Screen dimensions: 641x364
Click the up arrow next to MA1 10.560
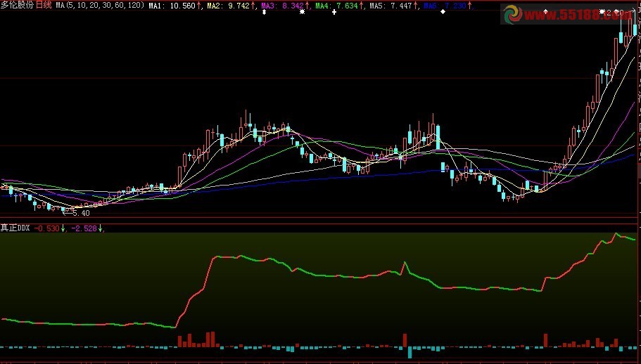click(198, 5)
